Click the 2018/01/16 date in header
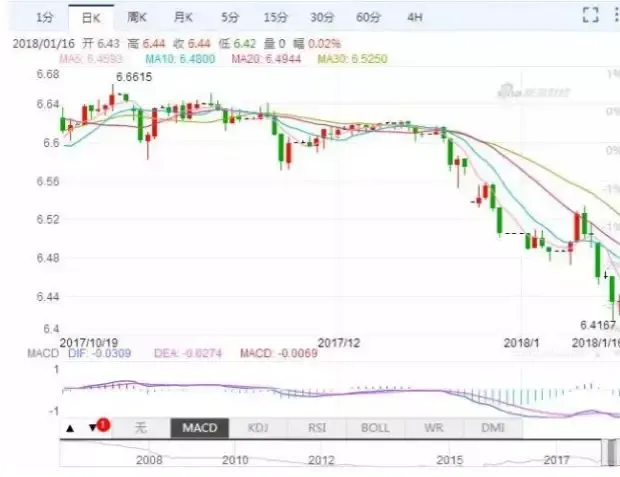 click(x=43, y=44)
